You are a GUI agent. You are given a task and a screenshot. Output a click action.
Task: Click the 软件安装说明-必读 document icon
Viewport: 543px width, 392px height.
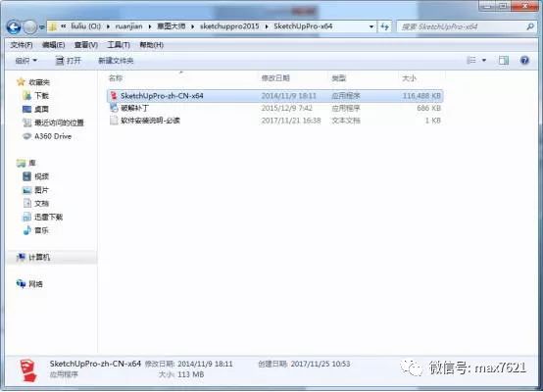coord(114,121)
